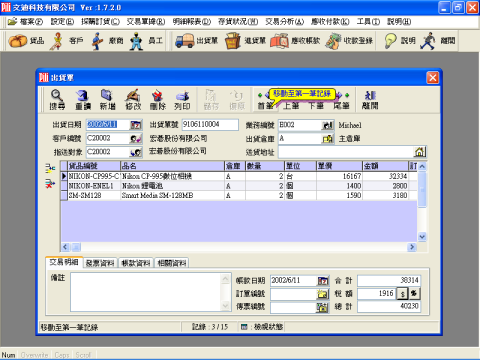
Task: Open the 貨品 (goods) toolbar icon
Action: pyautogui.click(x=26, y=41)
